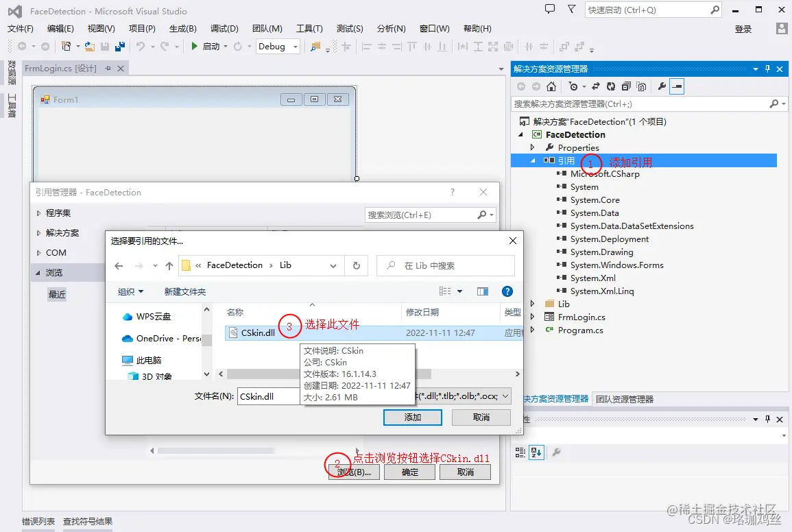Click the up-folder arrow in file dialog

pos(169,266)
